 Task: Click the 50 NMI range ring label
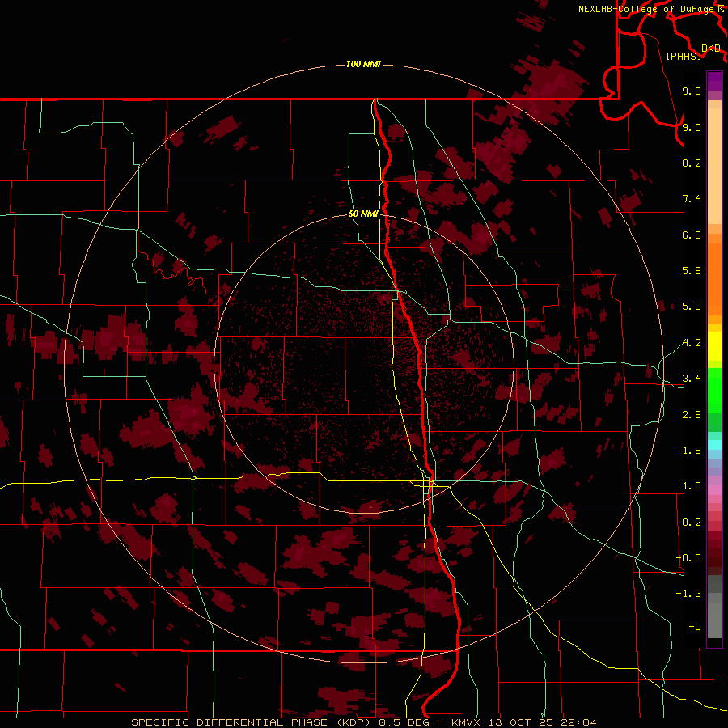tap(363, 214)
